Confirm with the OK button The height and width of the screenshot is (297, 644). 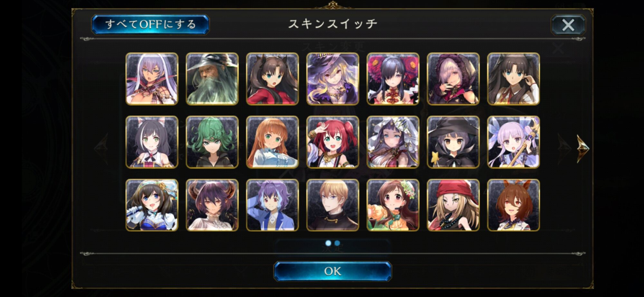point(333,271)
